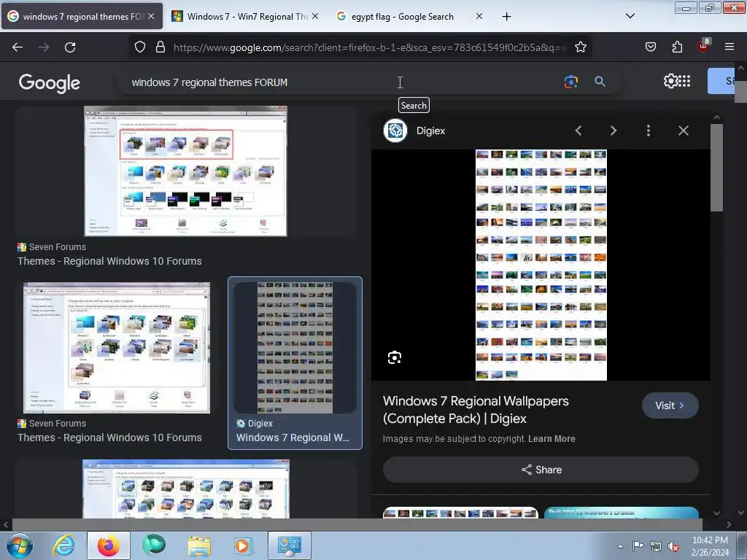This screenshot has width=747, height=560.
Task: Search by image with Google Lens
Action: pyautogui.click(x=570, y=82)
